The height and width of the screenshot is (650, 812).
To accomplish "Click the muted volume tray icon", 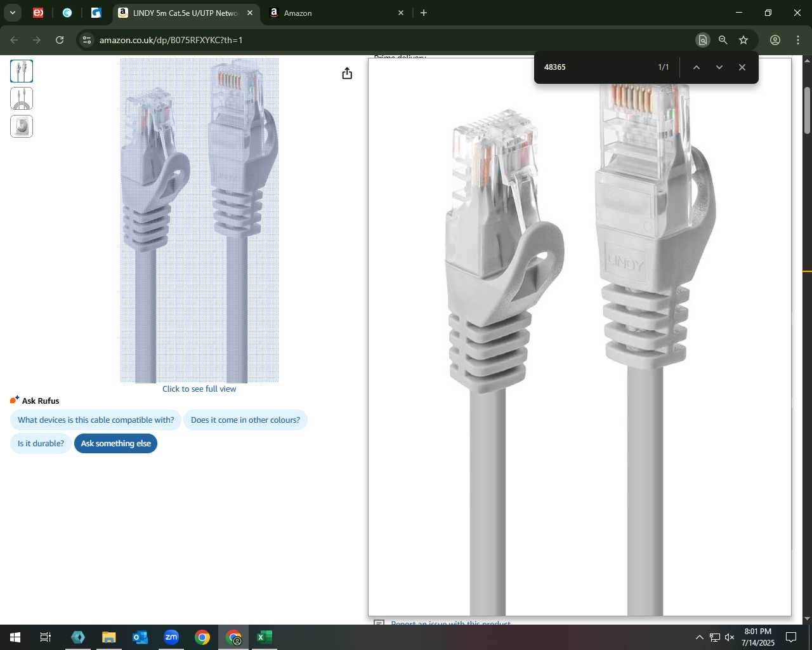I will coord(730,637).
